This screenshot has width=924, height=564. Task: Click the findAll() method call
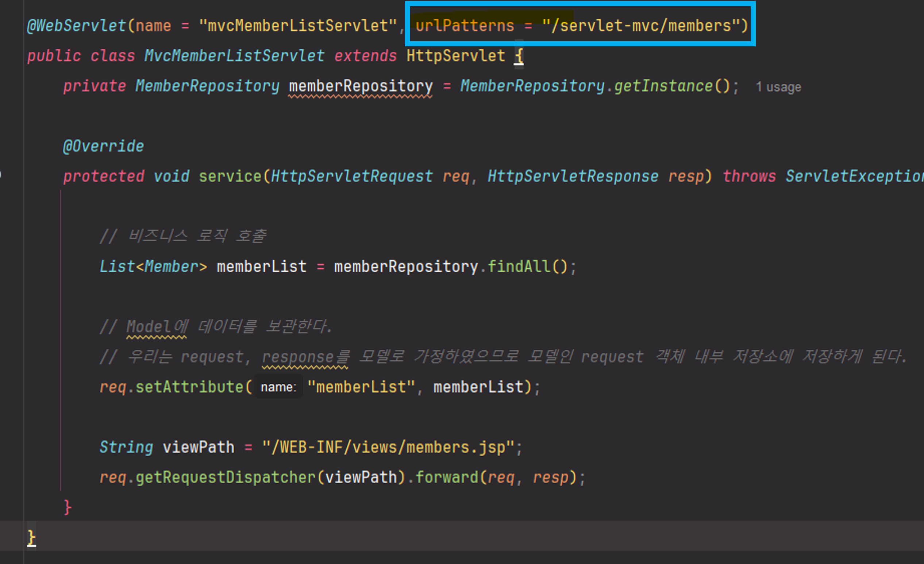point(527,266)
